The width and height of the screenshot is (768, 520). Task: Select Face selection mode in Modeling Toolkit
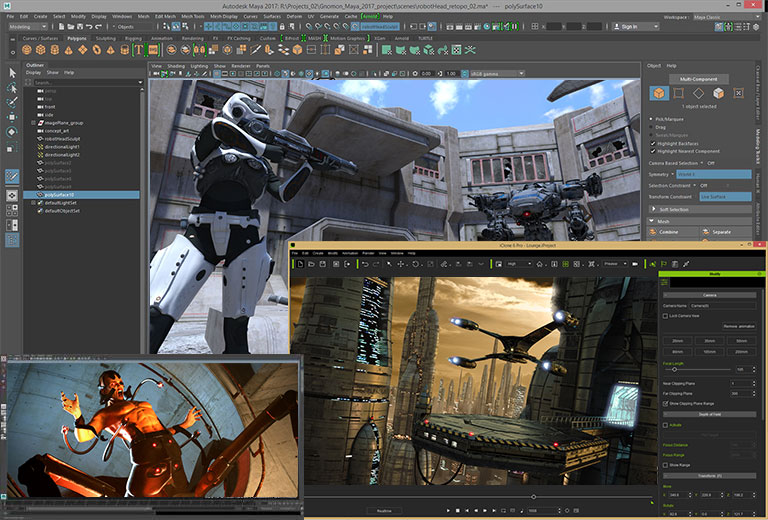(719, 93)
